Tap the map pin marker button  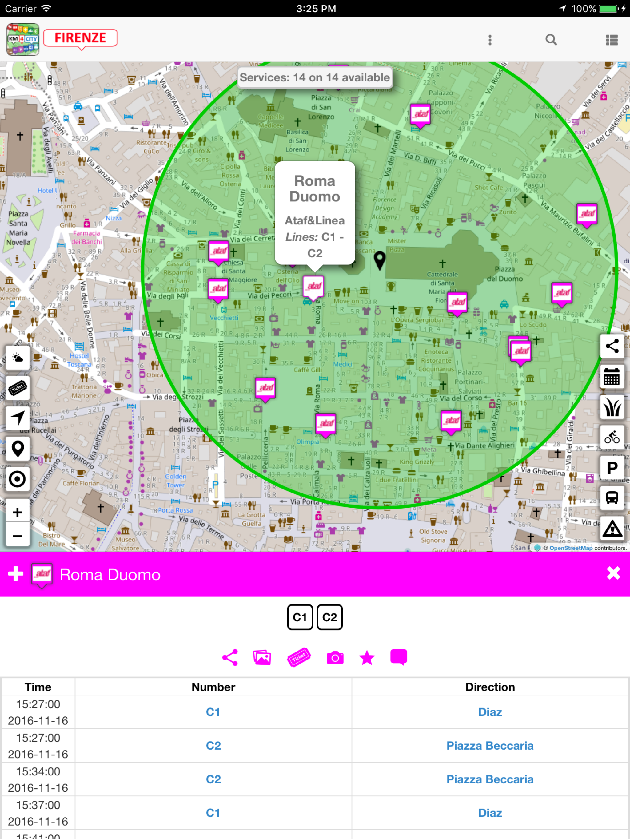point(18,449)
